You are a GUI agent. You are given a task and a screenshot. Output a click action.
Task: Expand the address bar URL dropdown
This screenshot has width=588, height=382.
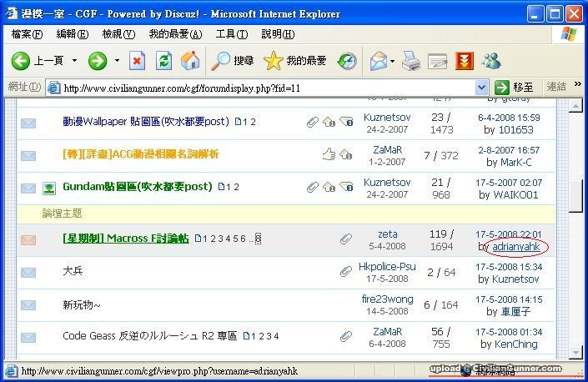481,88
